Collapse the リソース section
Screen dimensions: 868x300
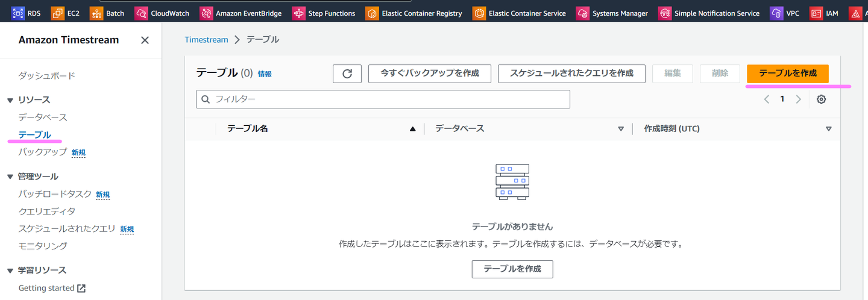10,100
